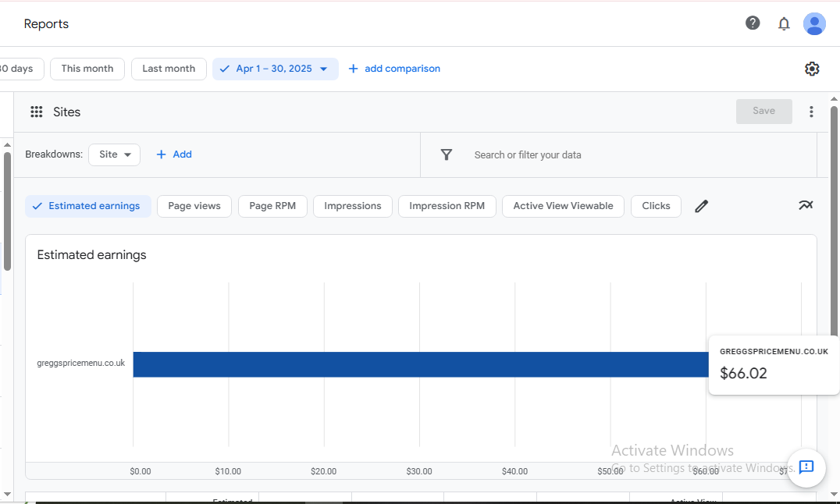Click the Reports page title
840x504 pixels.
tap(46, 23)
